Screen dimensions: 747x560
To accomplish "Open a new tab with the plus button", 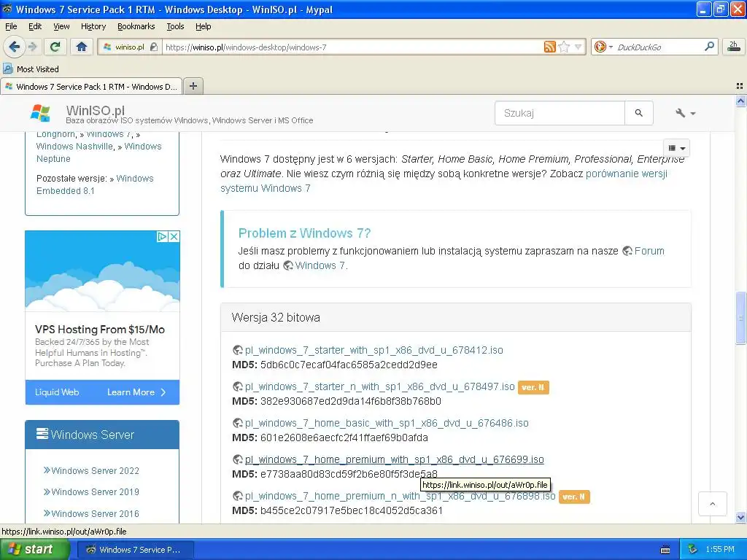I will (193, 86).
